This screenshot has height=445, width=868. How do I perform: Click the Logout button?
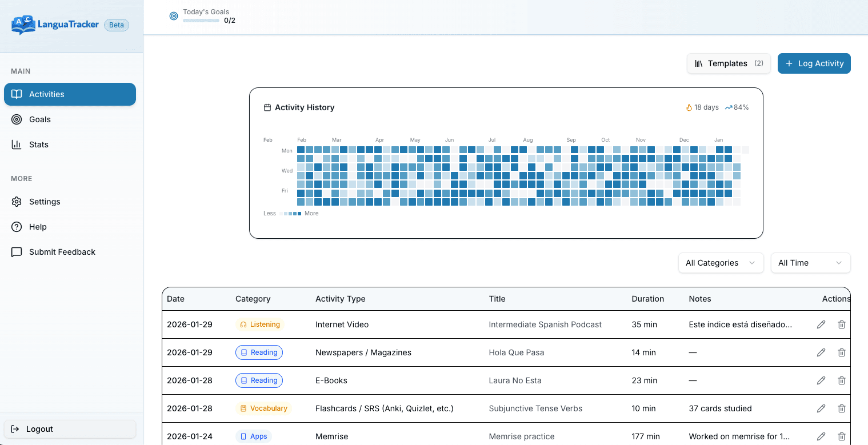pyautogui.click(x=70, y=428)
